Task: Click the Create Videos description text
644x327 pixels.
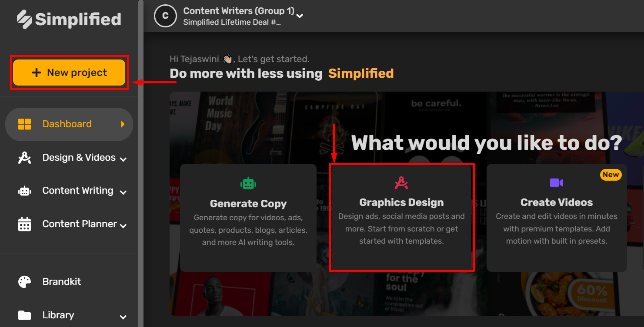Action: click(557, 228)
